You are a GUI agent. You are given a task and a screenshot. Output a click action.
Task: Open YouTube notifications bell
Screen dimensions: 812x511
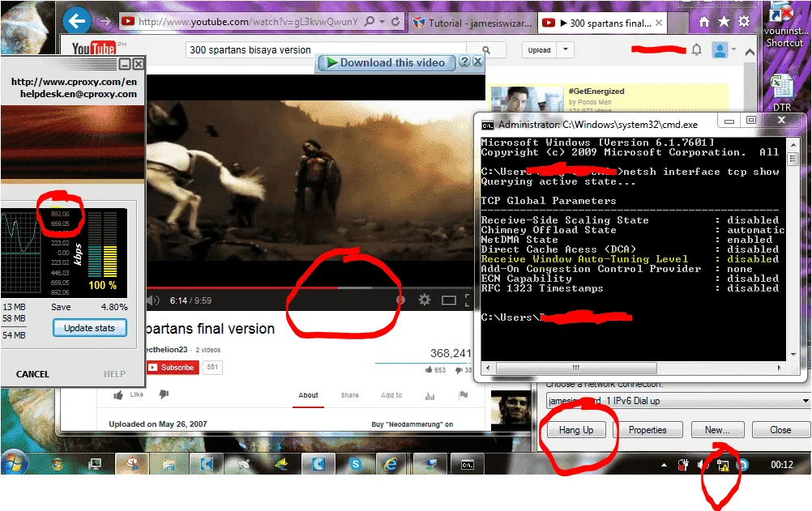(696, 49)
